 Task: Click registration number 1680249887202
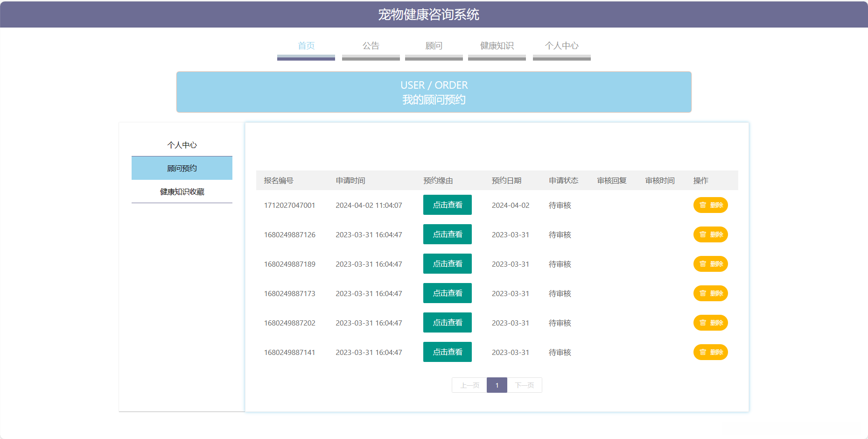click(290, 323)
